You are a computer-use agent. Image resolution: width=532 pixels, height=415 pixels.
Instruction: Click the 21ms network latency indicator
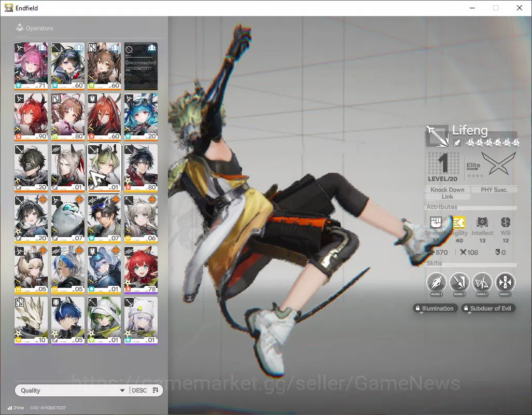(16, 408)
